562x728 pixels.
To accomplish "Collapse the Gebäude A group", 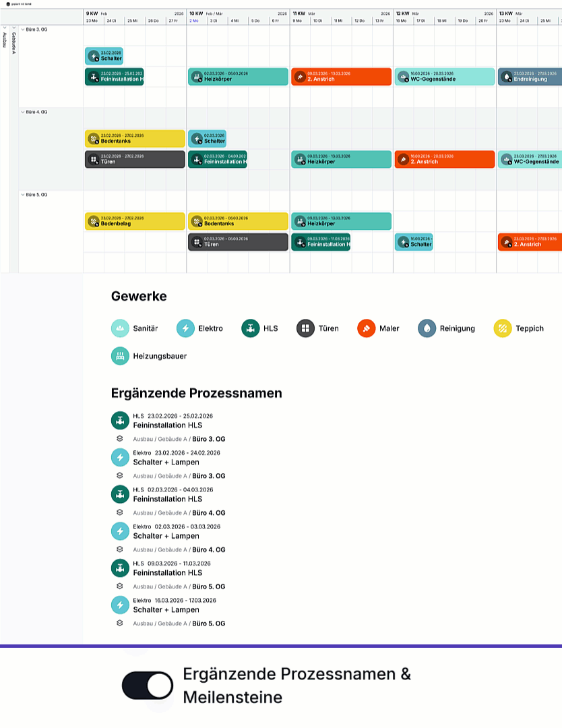I will click(x=13, y=28).
